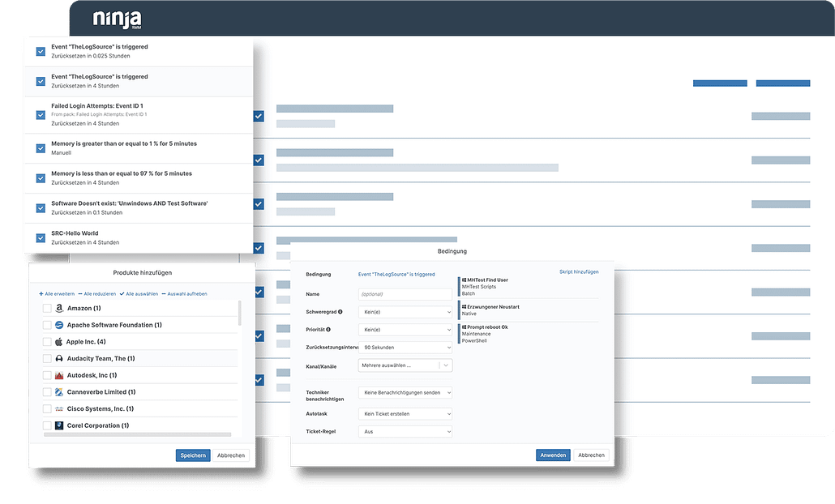The width and height of the screenshot is (835, 504).
Task: Check the Amazon (1) product checkbox
Action: pos(47,308)
